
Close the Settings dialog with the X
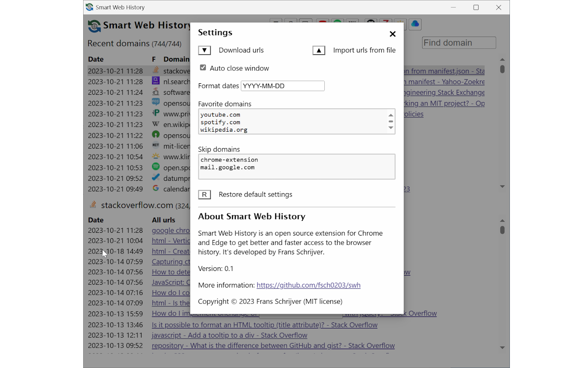point(392,34)
